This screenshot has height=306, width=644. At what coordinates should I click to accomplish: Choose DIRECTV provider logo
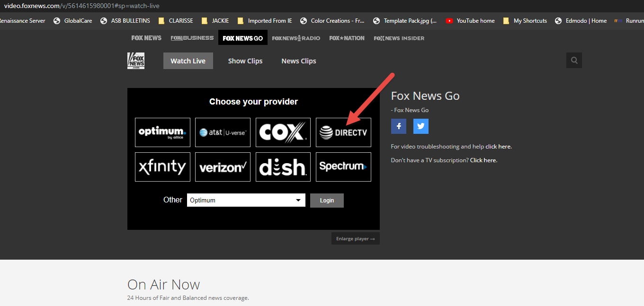[x=343, y=132]
